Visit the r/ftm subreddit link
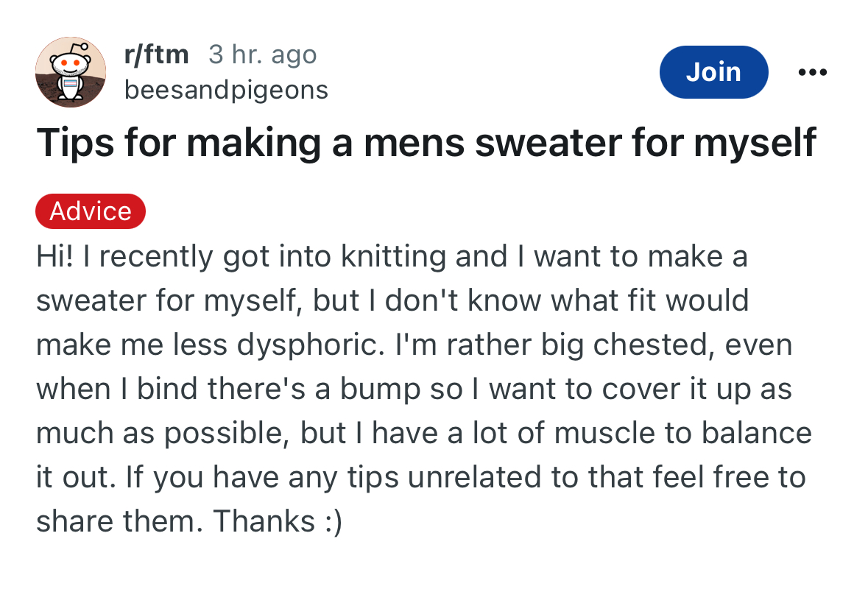 click(156, 54)
